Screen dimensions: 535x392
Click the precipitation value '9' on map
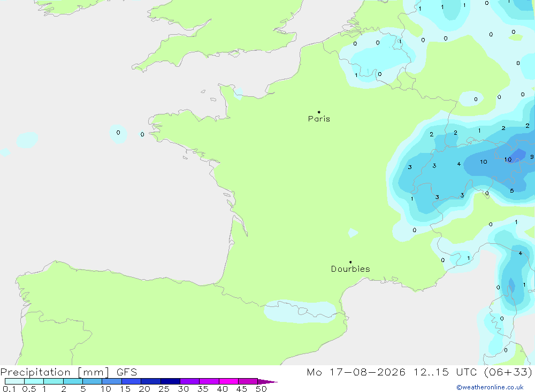(x=532, y=157)
